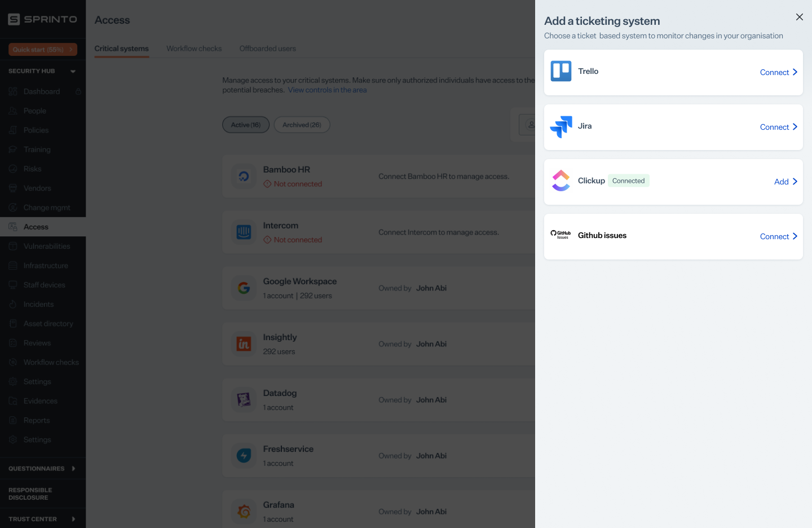The width and height of the screenshot is (812, 528).
Task: Click the user icon button beside filters
Action: (x=528, y=125)
